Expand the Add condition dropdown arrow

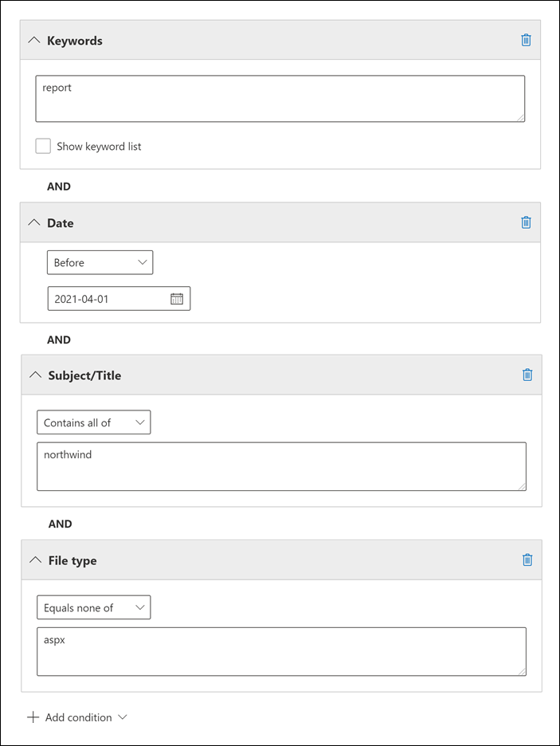[123, 717]
